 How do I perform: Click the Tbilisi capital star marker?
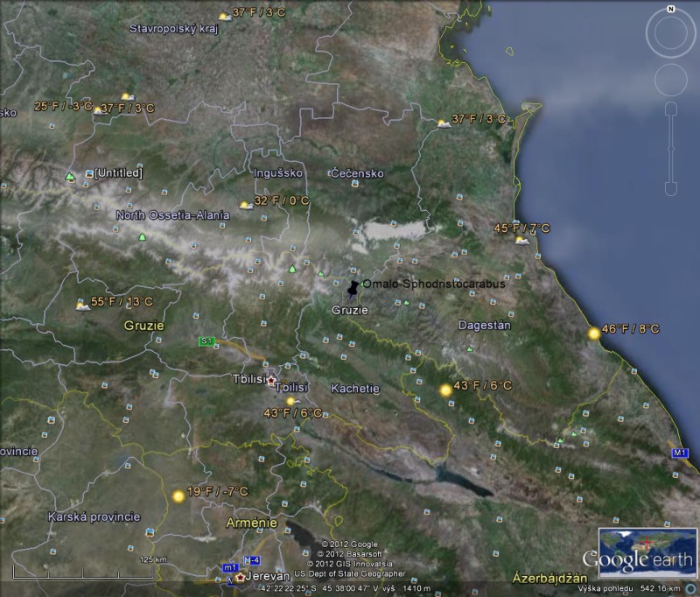[271, 381]
